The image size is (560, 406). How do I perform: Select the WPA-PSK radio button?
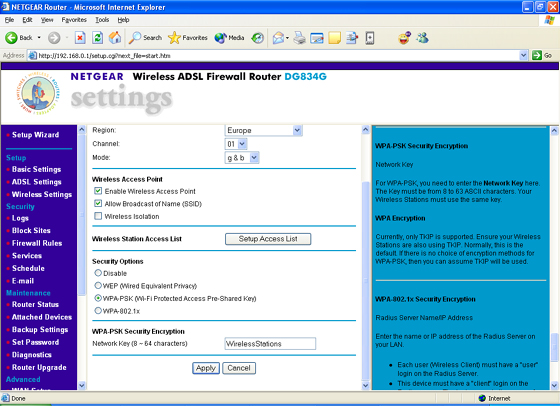point(98,298)
